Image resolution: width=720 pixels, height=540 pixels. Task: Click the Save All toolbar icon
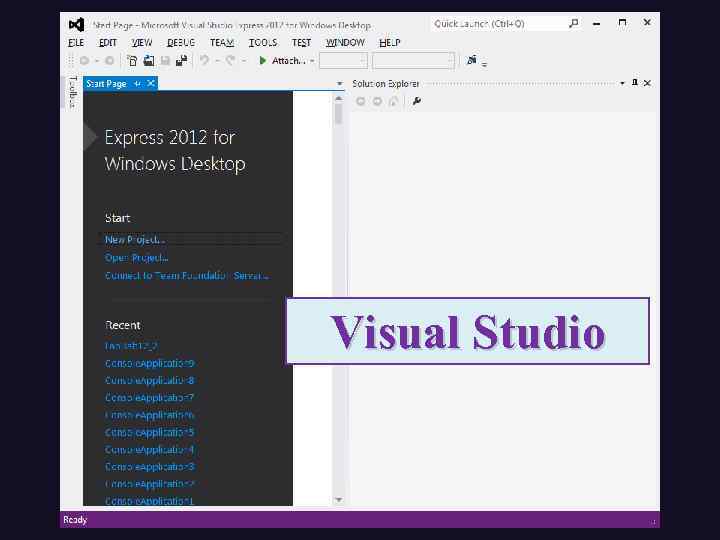(182, 61)
